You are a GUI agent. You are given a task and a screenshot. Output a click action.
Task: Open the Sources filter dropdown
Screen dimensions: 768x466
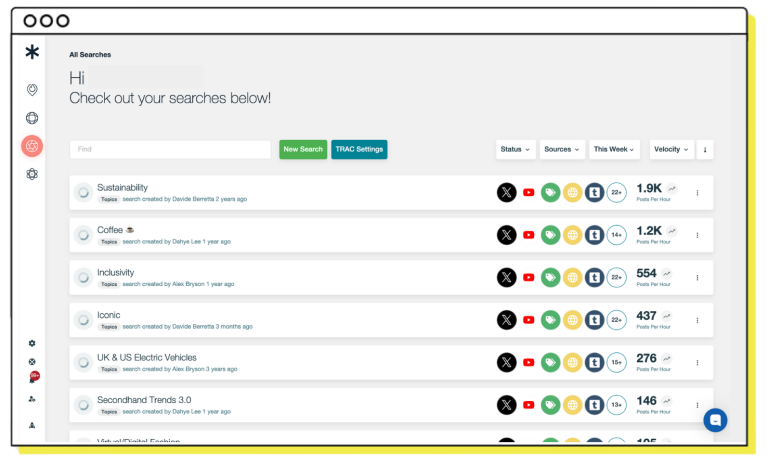[563, 149]
